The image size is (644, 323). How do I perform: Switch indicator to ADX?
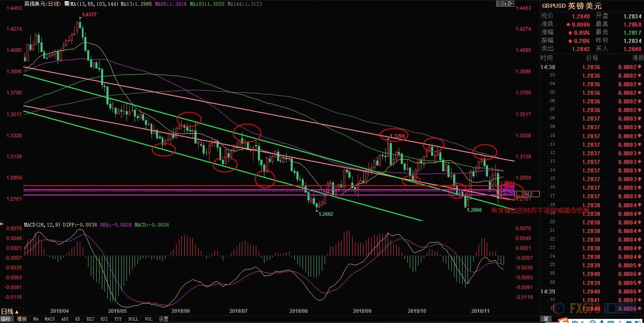65,319
